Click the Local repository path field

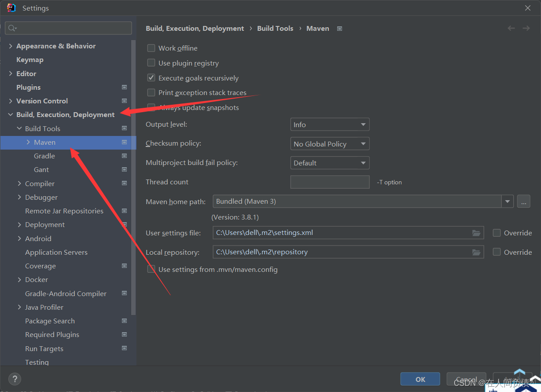tap(348, 252)
